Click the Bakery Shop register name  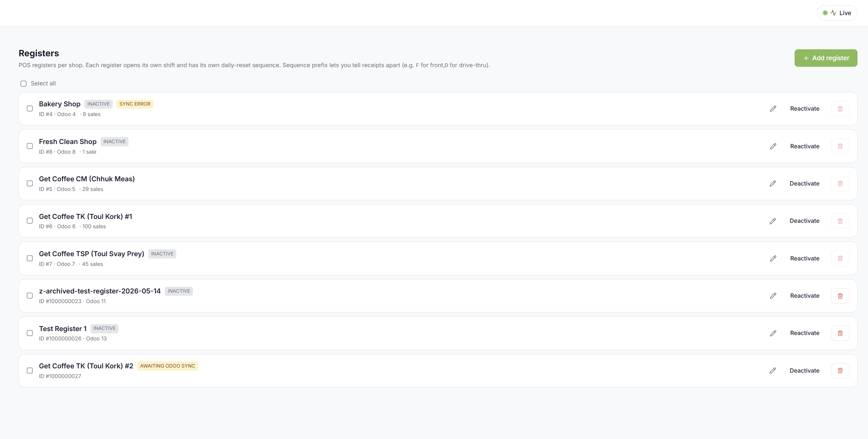tap(59, 104)
